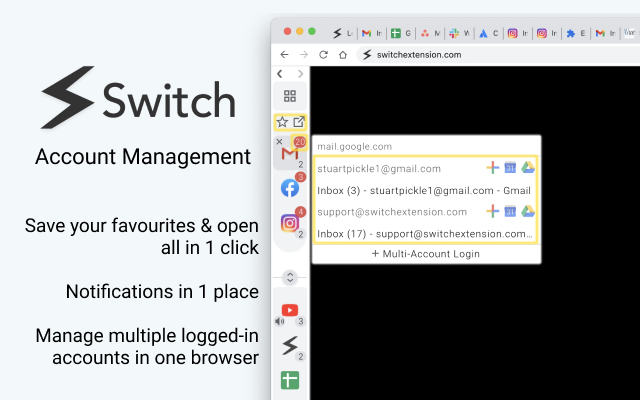Open Google Sheets from the sidebar
640x400 pixels.
(290, 380)
